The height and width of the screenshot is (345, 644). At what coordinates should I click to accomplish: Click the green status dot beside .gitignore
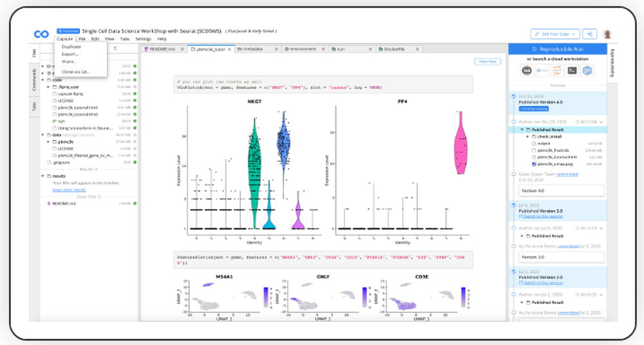pos(135,163)
